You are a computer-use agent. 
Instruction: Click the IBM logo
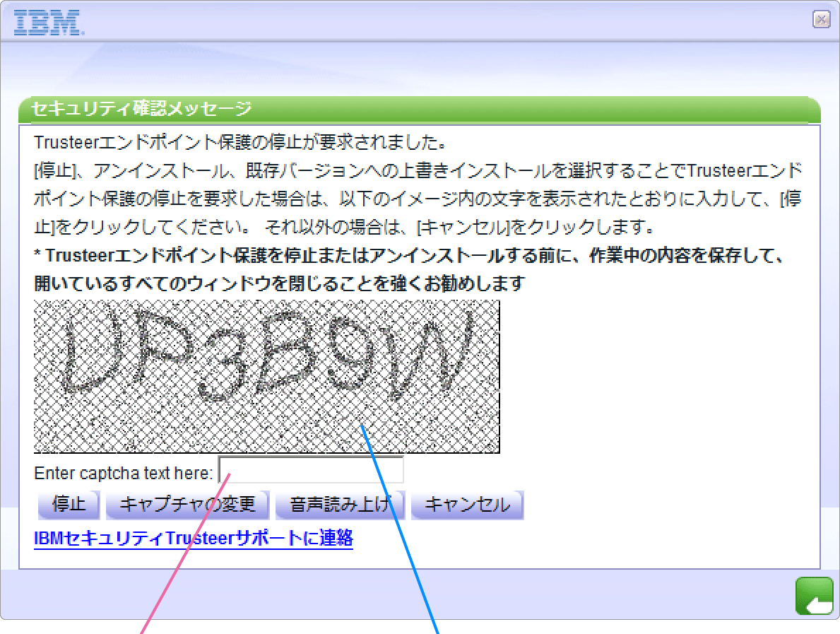click(x=48, y=23)
